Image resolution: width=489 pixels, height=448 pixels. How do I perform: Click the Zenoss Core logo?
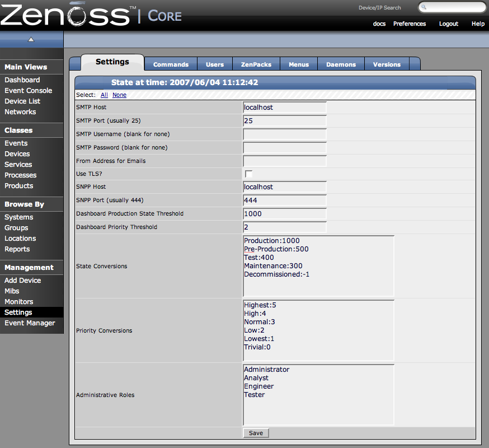(91, 15)
